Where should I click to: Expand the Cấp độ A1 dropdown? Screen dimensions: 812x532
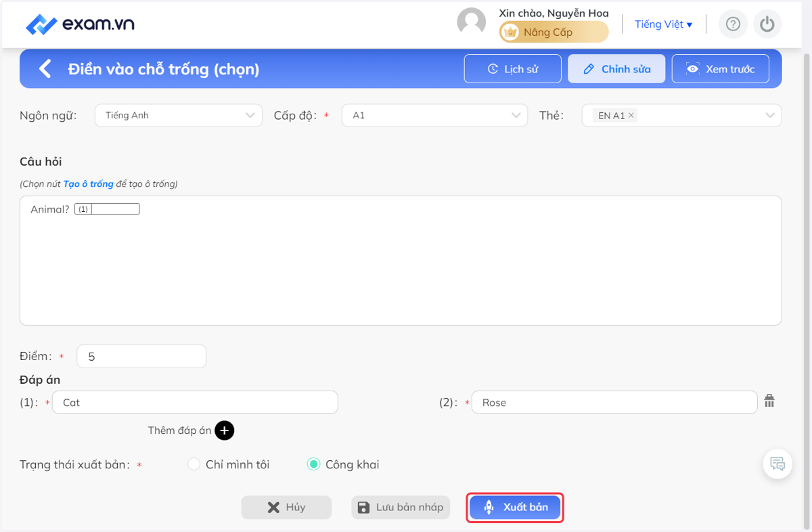coord(434,115)
